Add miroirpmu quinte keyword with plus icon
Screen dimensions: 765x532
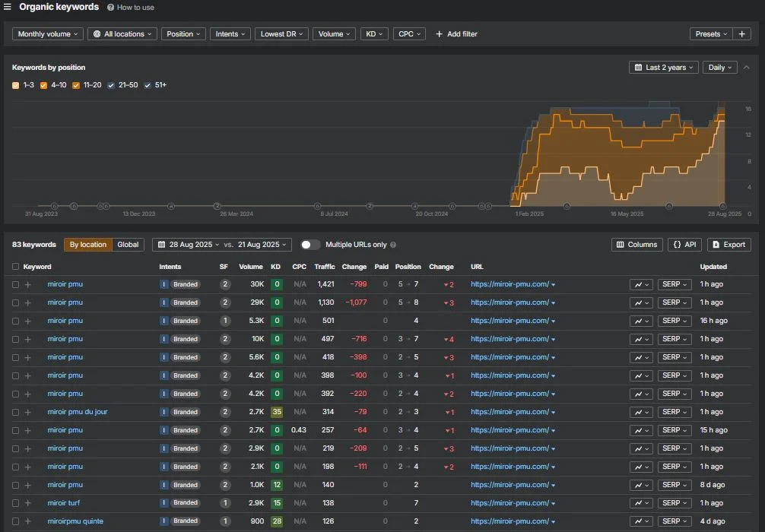tap(28, 522)
